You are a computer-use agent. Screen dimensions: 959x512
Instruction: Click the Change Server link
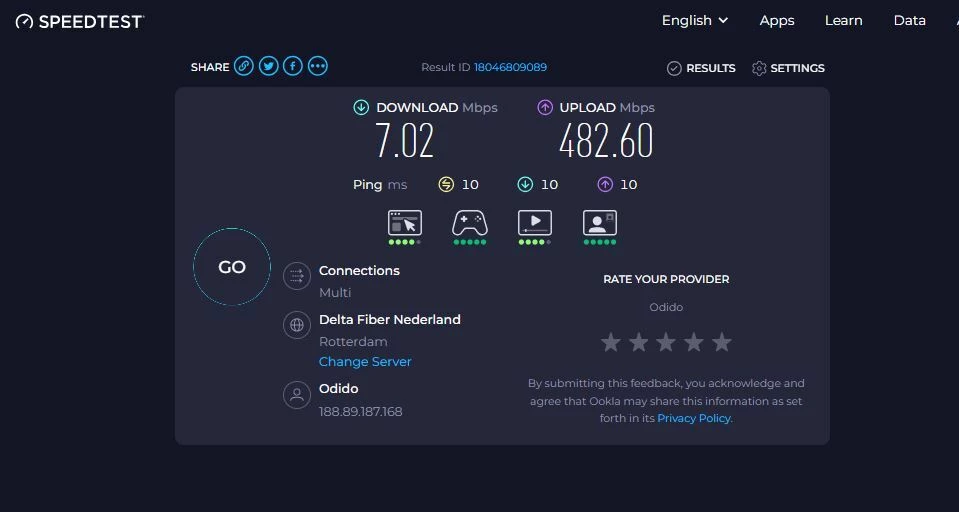pyautogui.click(x=365, y=362)
